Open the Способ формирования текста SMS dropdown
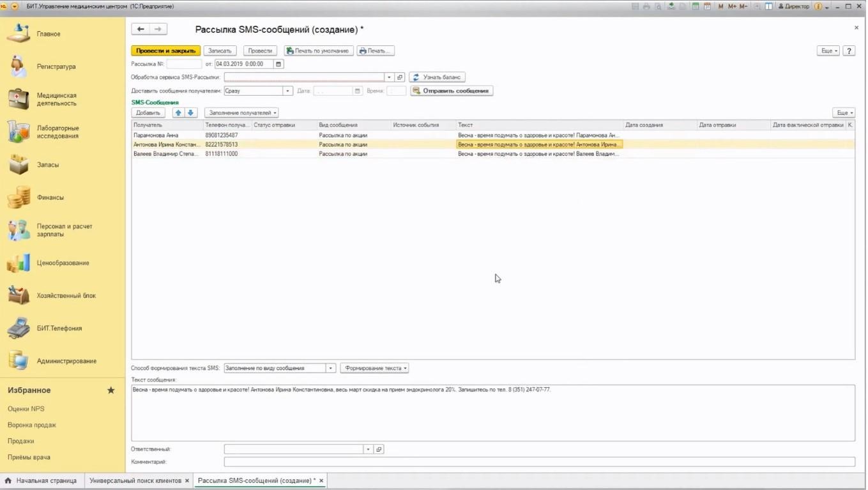This screenshot has height=490, width=868. 330,368
